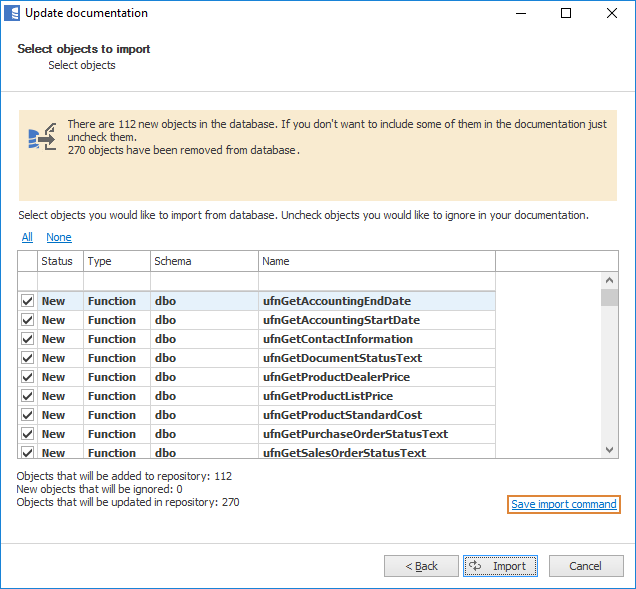Screen dimensions: 636x589
Task: Toggle checkbox for ufnGetSalesOrderStatusText row
Action: coord(27,453)
